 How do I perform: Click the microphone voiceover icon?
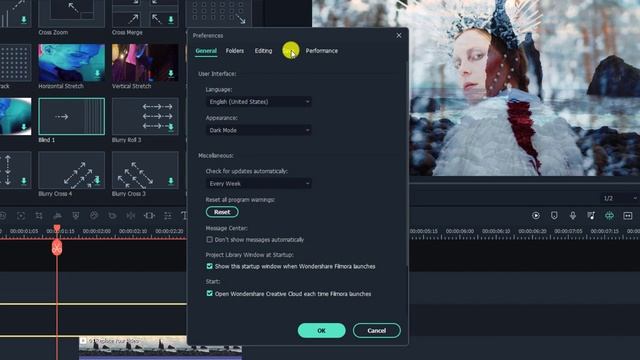click(573, 216)
